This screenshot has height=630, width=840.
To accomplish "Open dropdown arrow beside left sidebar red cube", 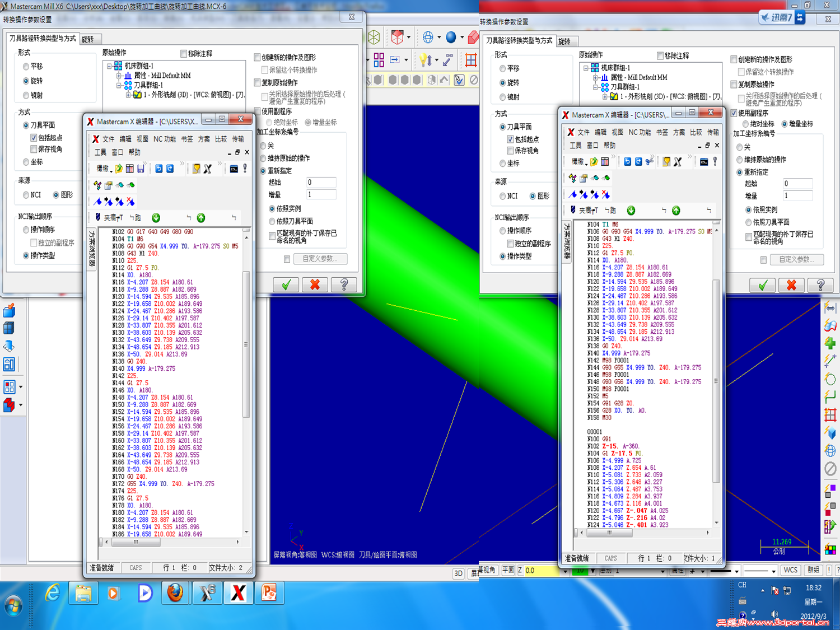I will 21,404.
